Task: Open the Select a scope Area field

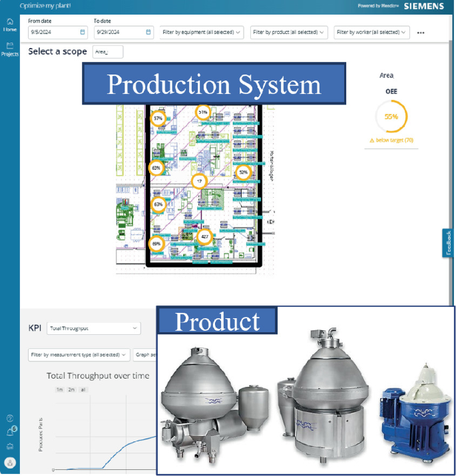Action: [x=108, y=52]
